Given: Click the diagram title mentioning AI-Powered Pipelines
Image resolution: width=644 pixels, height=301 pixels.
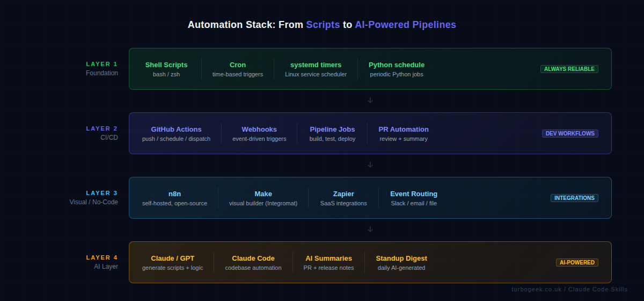Looking at the screenshot, I should coord(322,25).
